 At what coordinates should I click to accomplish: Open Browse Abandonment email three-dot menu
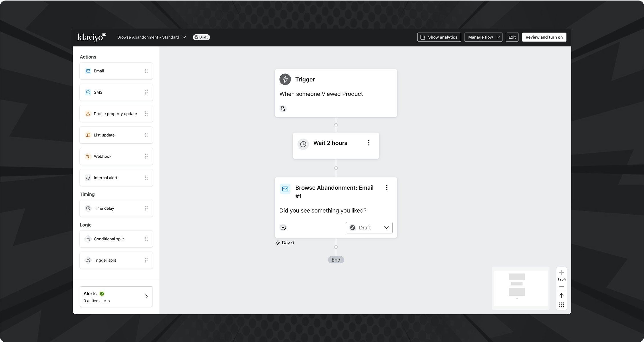click(x=387, y=188)
